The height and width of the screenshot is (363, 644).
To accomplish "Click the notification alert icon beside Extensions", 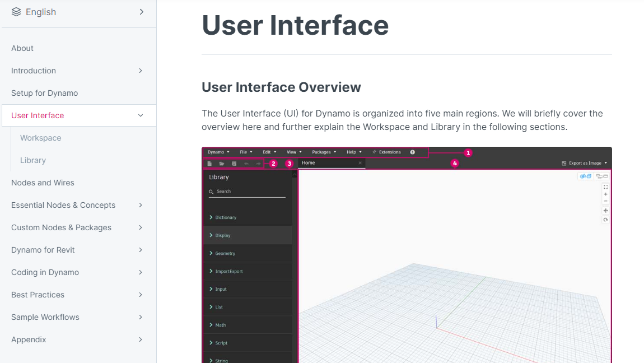I will (413, 152).
